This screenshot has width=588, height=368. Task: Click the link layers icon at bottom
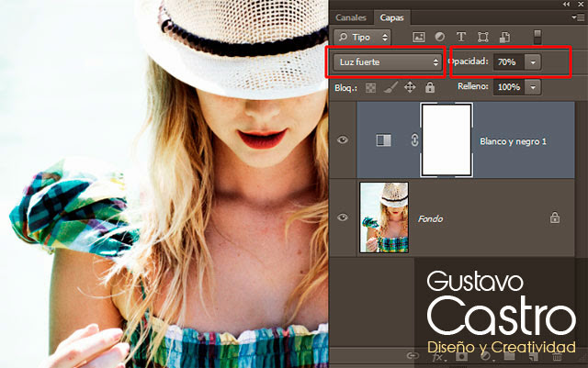tap(413, 356)
